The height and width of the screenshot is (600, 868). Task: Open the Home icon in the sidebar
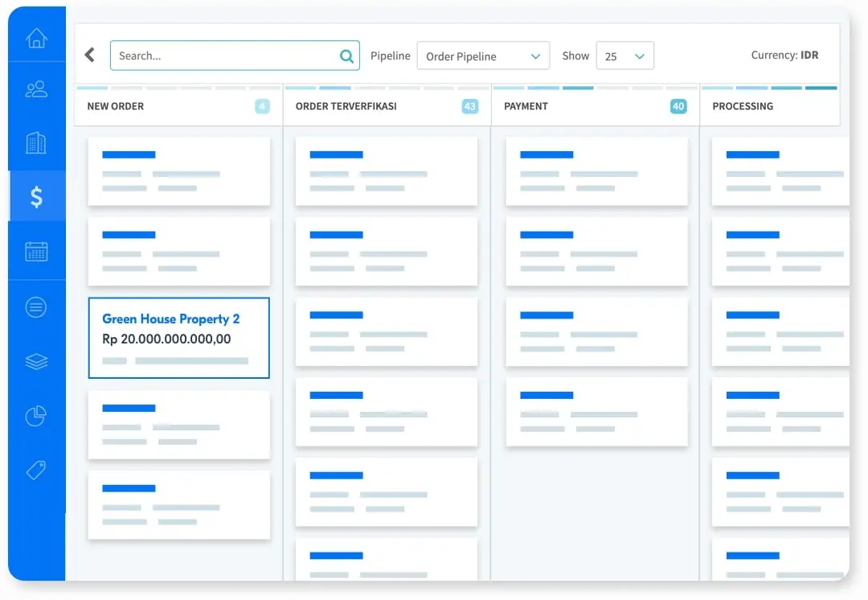coord(36,38)
